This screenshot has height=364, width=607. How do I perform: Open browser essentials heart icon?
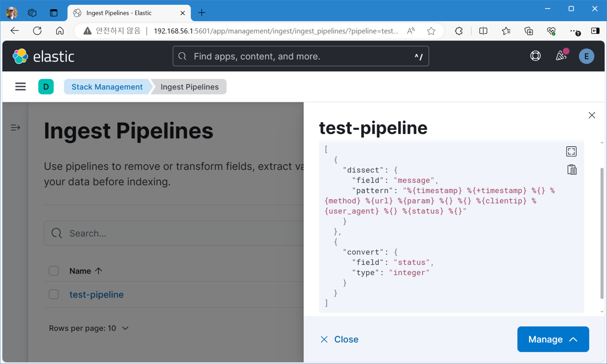551,31
